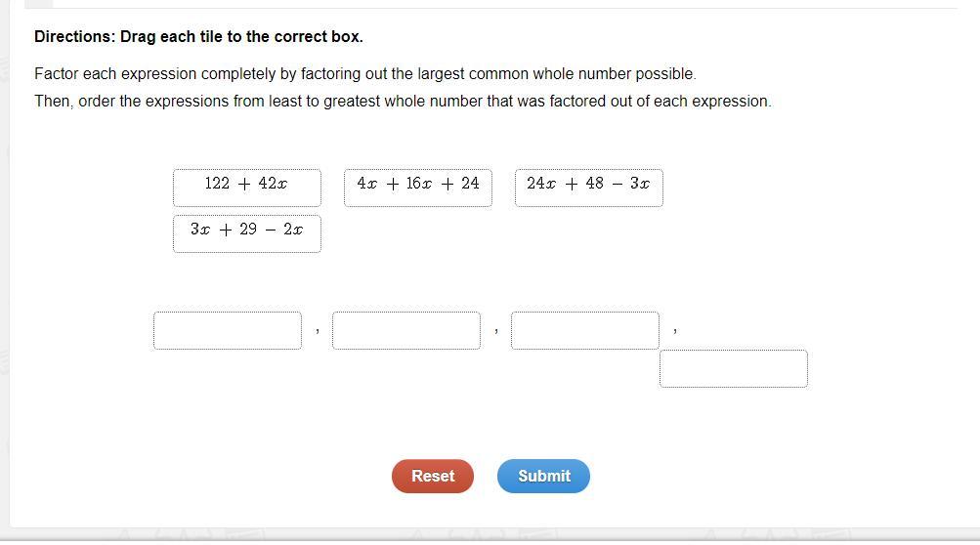This screenshot has height=545, width=980.
Task: Choose the 3x + 29 − 2x tile
Action: pos(246,232)
